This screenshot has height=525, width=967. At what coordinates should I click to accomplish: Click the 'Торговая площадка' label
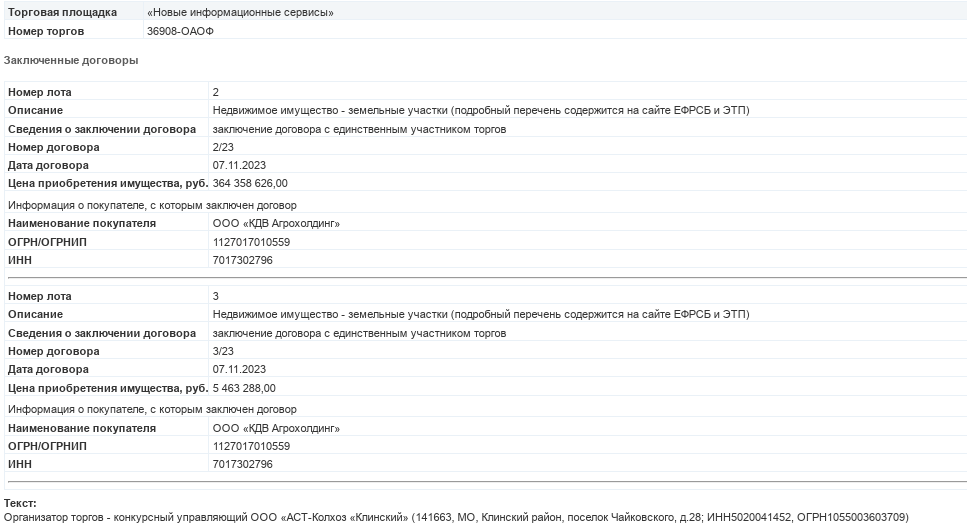[62, 12]
